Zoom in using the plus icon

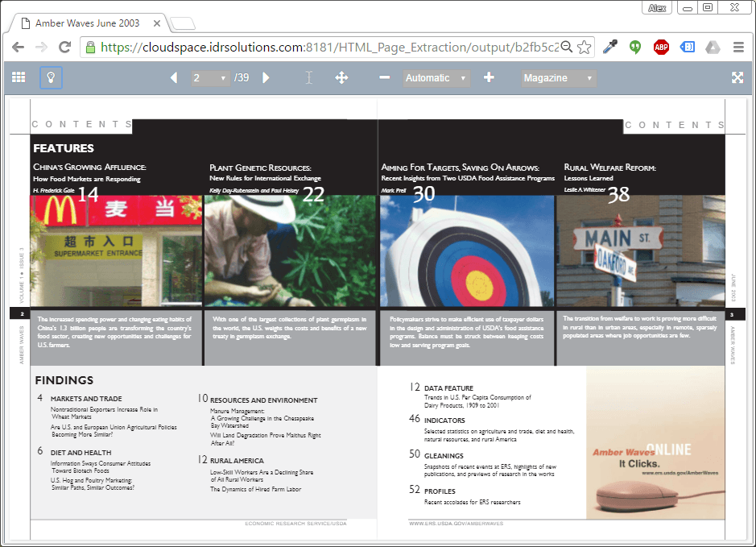[x=489, y=77]
